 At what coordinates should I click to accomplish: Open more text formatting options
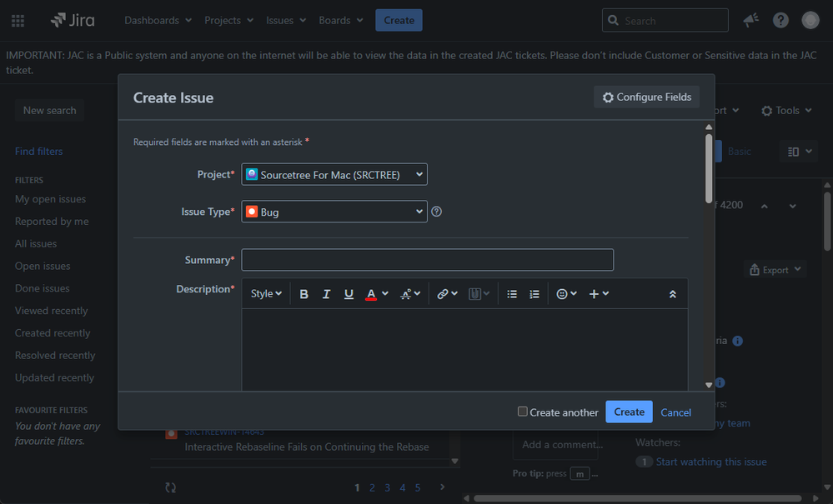click(x=409, y=294)
